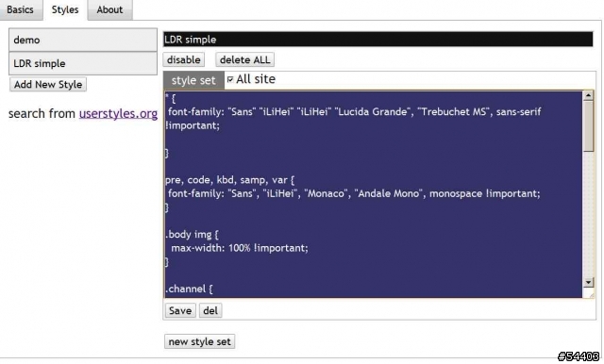This screenshot has height=364, width=604.
Task: Click the '.body img {' line
Action: point(193,234)
